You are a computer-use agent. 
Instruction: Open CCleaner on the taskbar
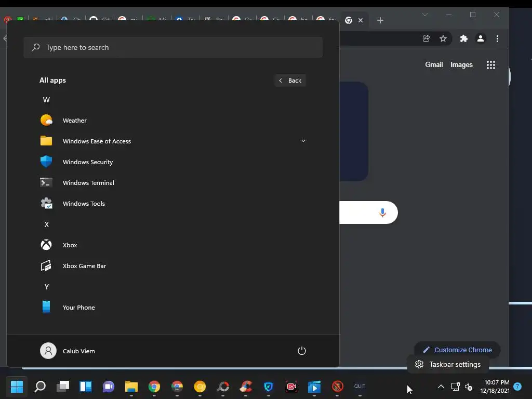(x=246, y=387)
